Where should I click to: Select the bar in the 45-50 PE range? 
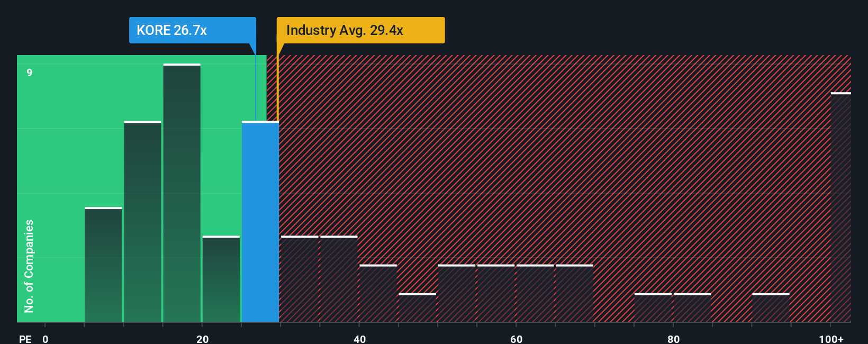(418, 307)
